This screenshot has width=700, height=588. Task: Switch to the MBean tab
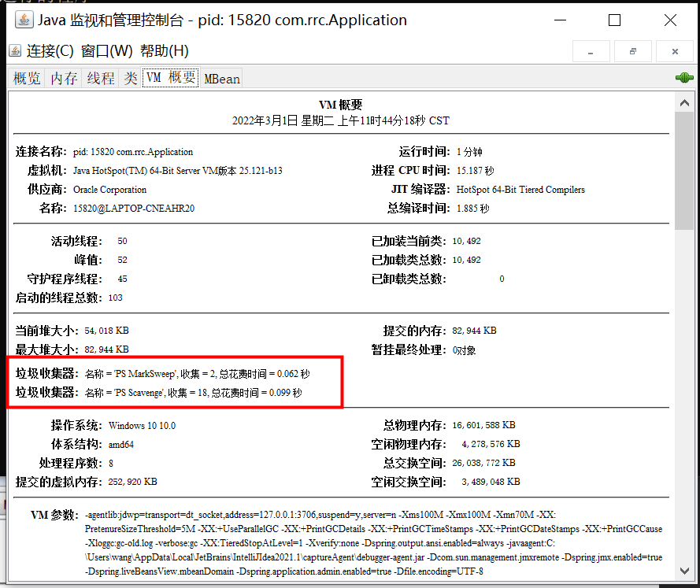[222, 79]
